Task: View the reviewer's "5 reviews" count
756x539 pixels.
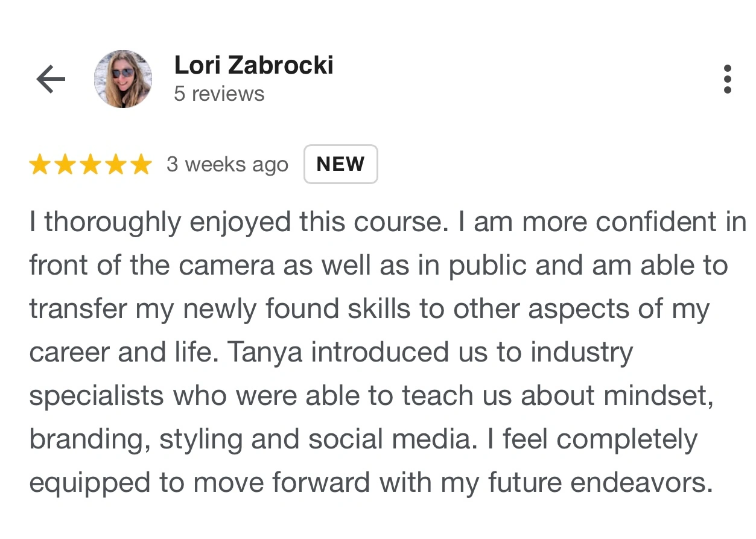Action: [x=219, y=94]
